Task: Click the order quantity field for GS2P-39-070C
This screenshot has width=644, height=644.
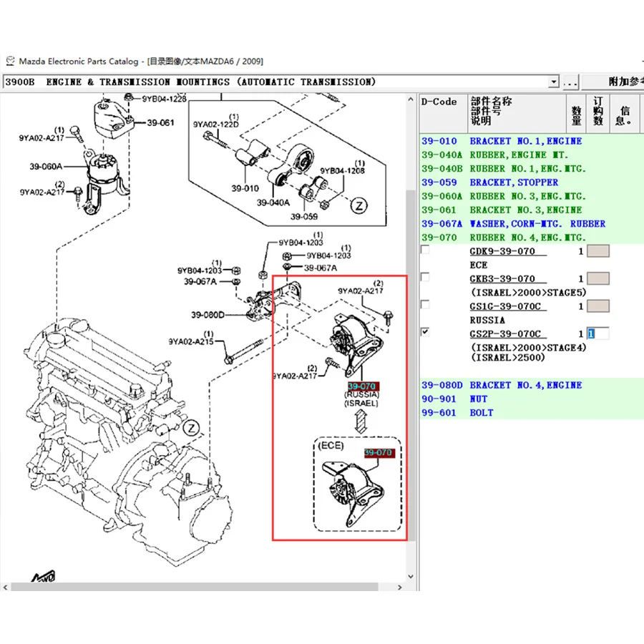Action: (x=598, y=333)
